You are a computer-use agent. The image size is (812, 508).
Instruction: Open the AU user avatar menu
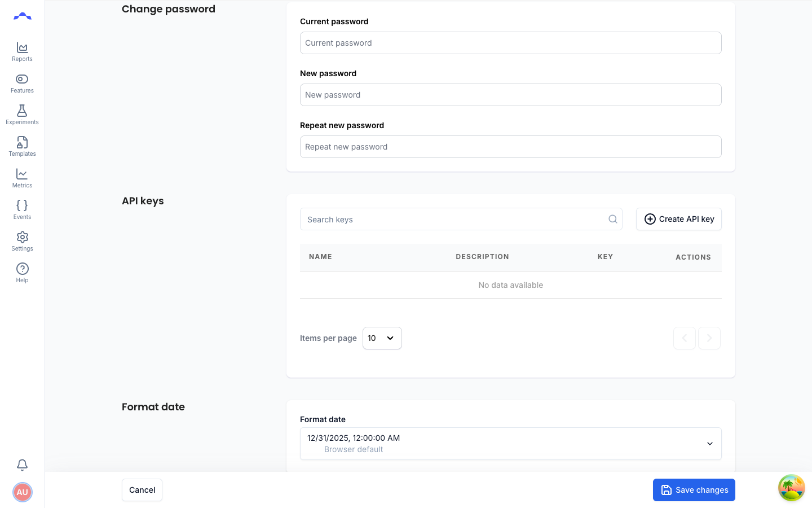pyautogui.click(x=22, y=492)
